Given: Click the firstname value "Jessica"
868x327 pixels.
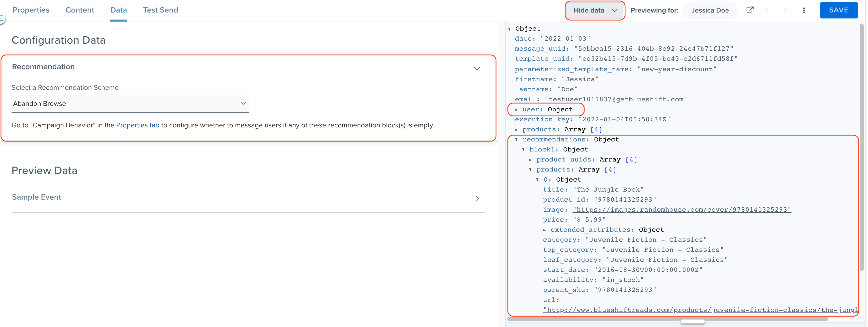Looking at the screenshot, I should (x=580, y=79).
